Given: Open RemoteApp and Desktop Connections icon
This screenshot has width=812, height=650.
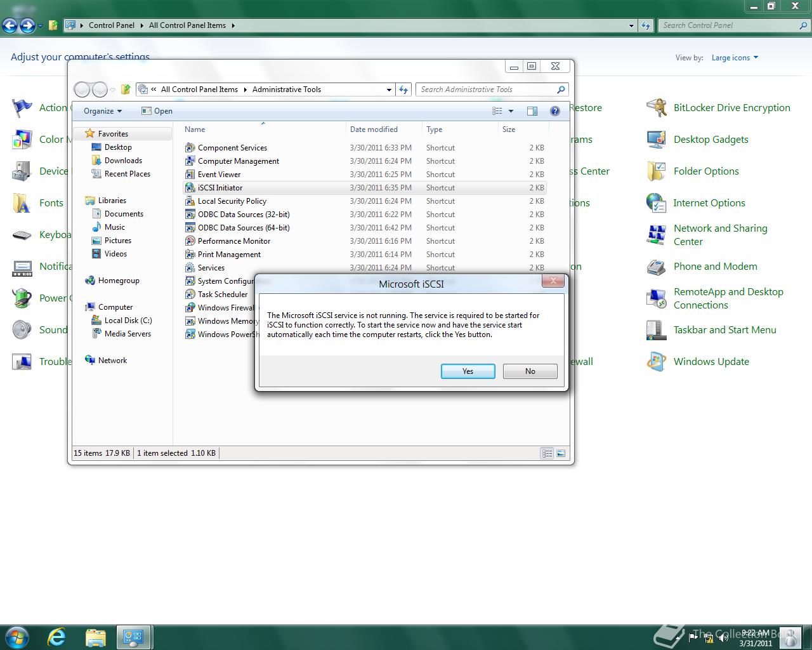Looking at the screenshot, I should [656, 298].
